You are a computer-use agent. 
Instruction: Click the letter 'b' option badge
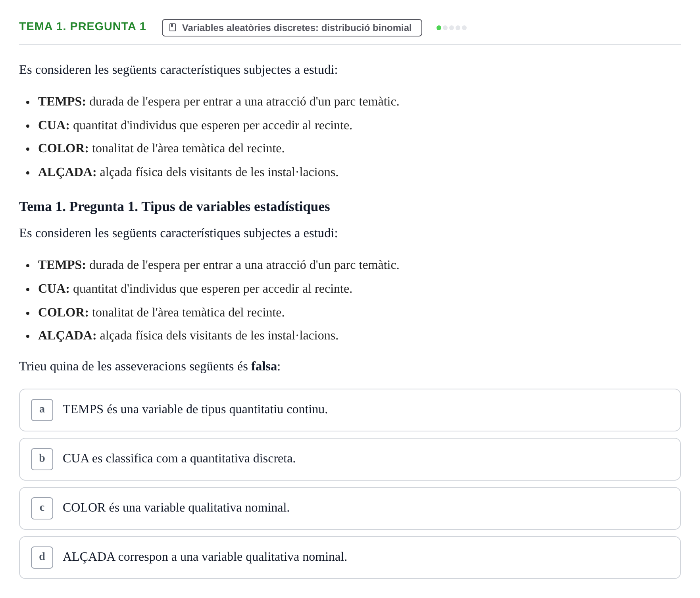pyautogui.click(x=42, y=459)
